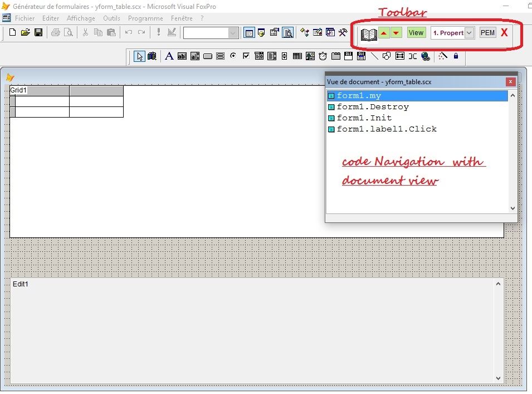The height and width of the screenshot is (394, 532).
Task: Open the Outils menu
Action: click(x=111, y=18)
